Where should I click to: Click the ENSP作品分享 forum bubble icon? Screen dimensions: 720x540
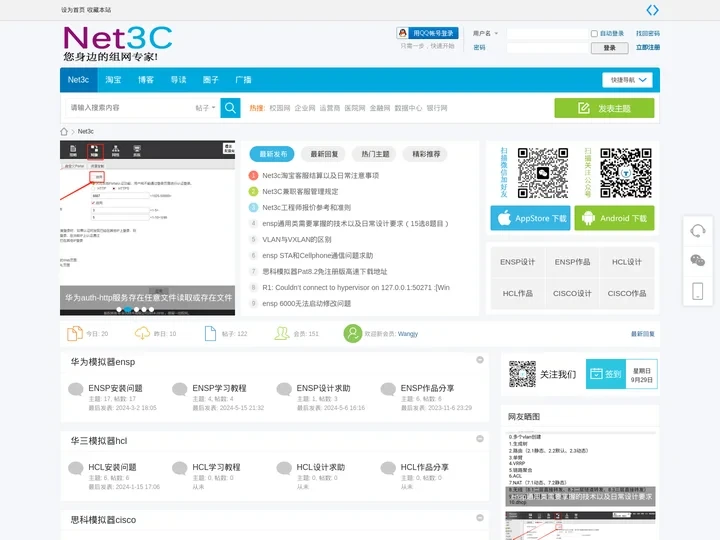(x=388, y=389)
